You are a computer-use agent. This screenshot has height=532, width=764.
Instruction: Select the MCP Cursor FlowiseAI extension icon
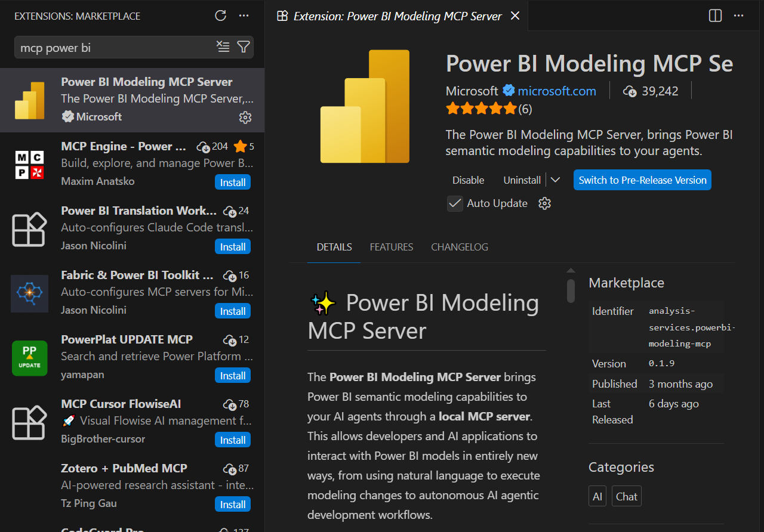[x=30, y=422]
